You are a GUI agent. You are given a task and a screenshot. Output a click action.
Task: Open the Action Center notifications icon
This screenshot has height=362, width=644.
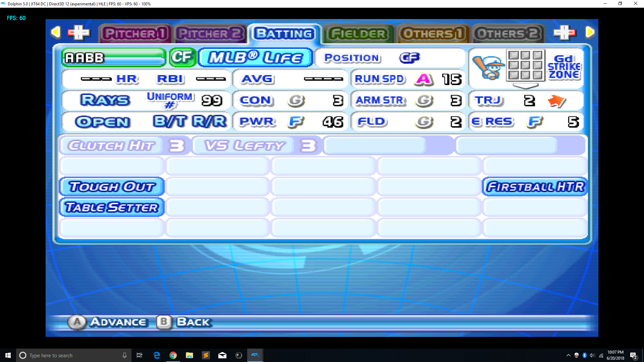point(634,356)
